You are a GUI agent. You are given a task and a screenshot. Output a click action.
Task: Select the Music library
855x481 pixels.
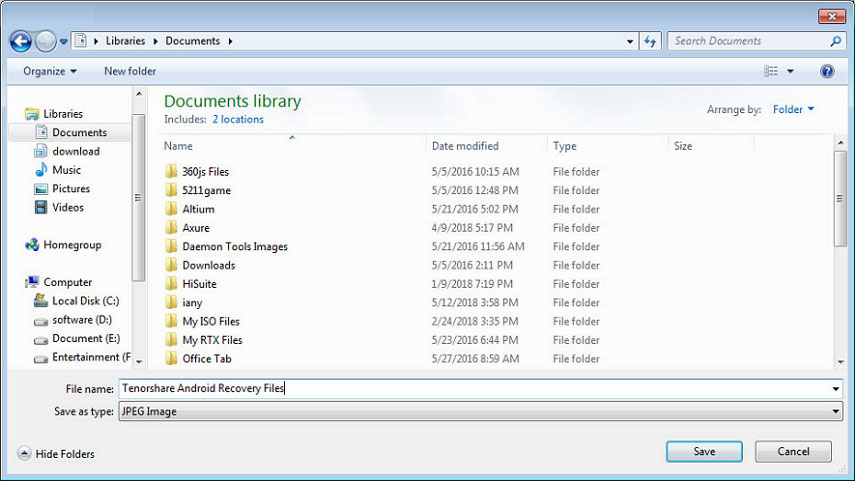pos(58,170)
